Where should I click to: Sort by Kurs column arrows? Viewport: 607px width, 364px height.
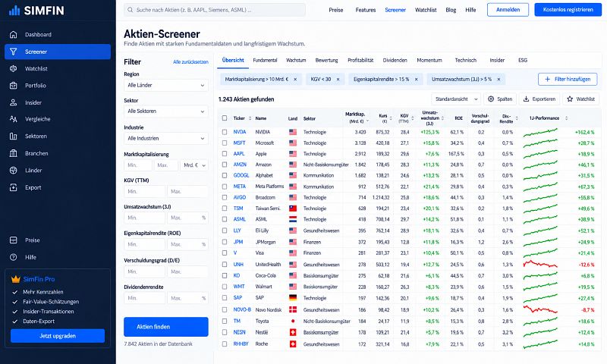[391, 118]
